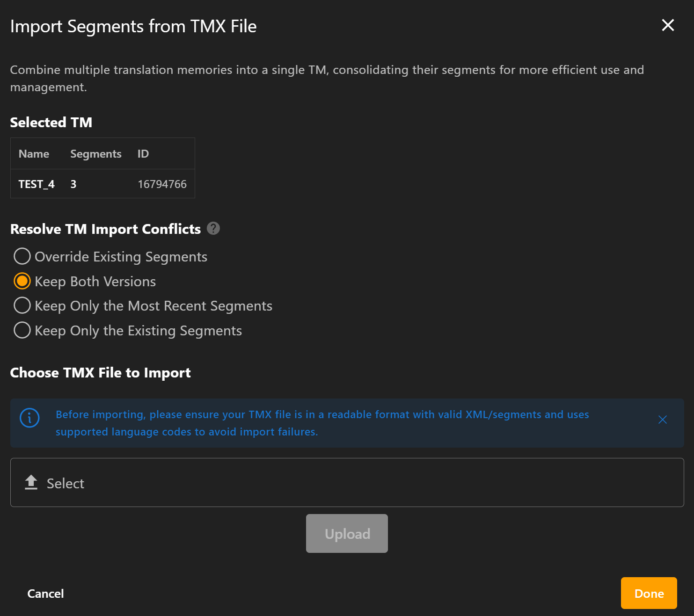694x616 pixels.
Task: Pick Keep Only the Existing Segments option
Action: (x=22, y=330)
